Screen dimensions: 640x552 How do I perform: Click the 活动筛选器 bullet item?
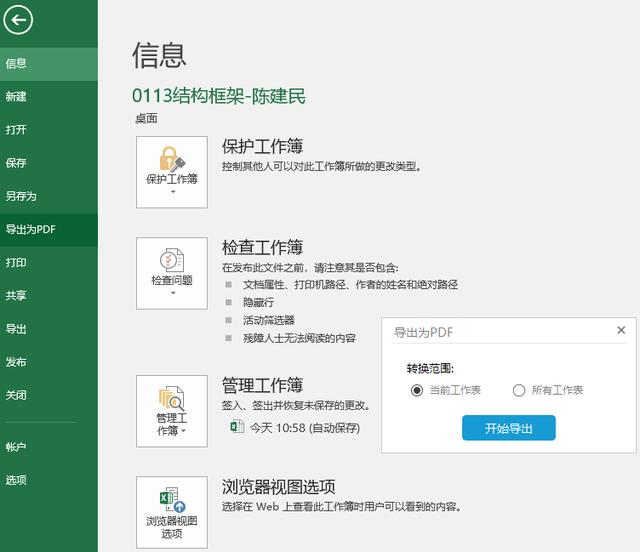click(x=269, y=321)
